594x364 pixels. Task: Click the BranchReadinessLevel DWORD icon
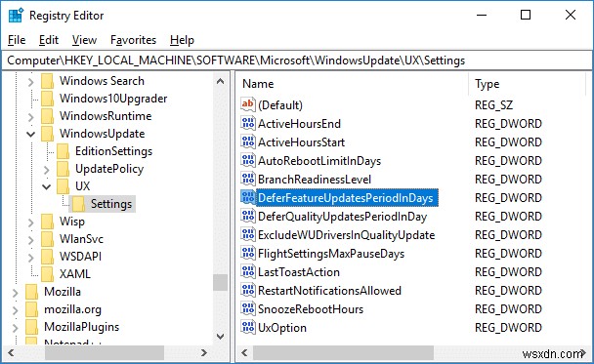pos(248,179)
